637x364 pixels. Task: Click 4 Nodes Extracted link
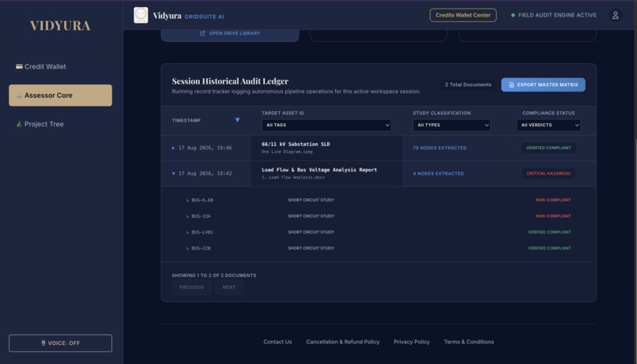coord(438,174)
